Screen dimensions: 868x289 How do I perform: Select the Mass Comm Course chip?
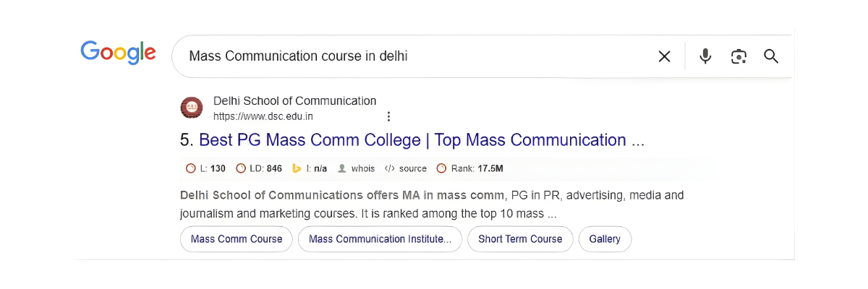click(237, 239)
